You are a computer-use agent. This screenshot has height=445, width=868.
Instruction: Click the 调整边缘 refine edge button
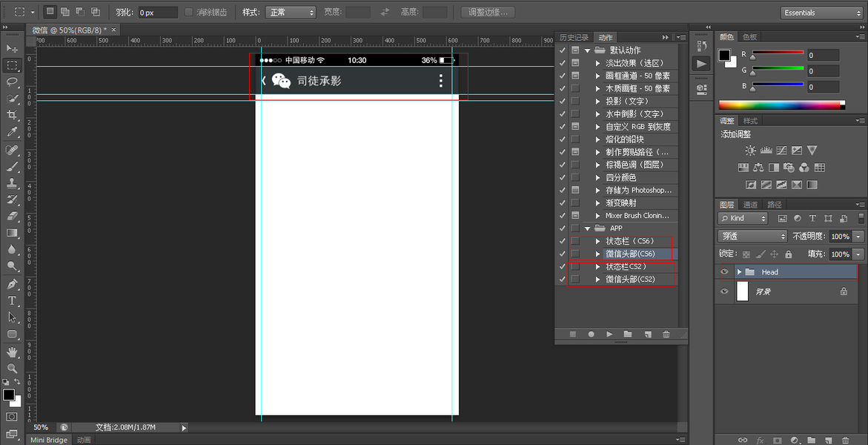[488, 12]
